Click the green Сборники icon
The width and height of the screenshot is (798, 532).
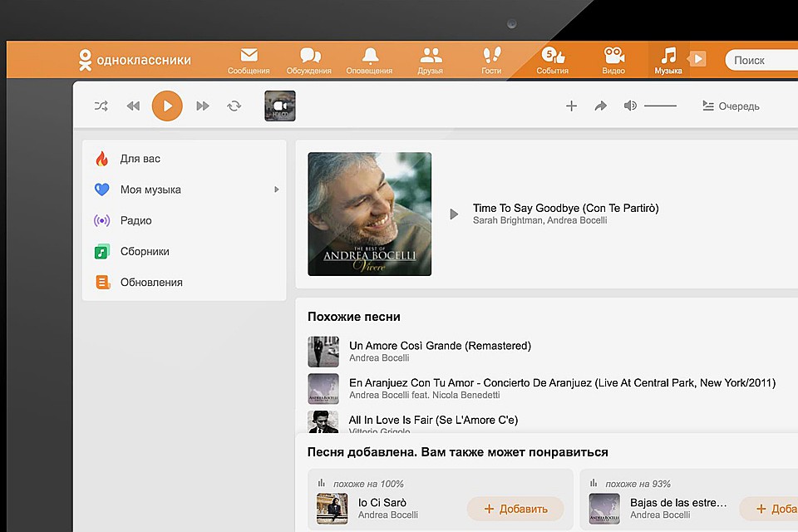101,252
